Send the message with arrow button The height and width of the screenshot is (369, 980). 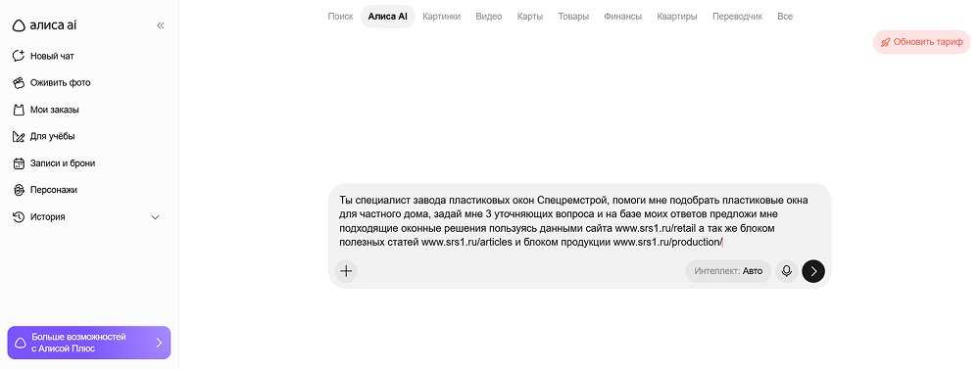813,271
